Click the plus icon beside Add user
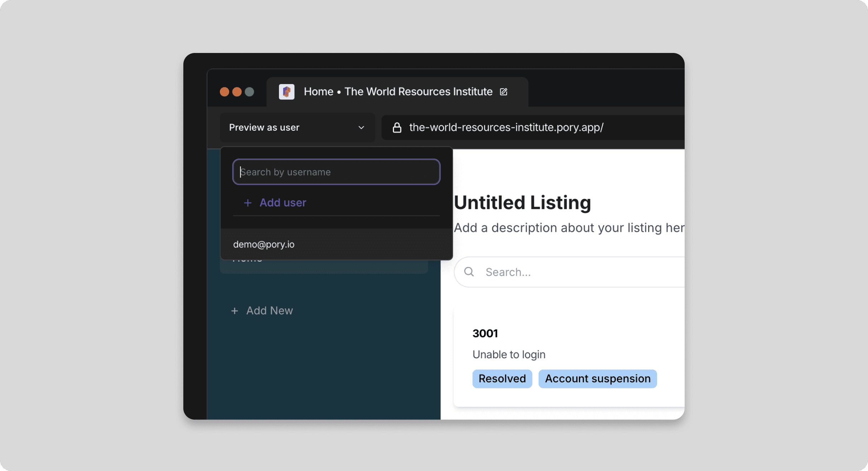Screen dimensions: 868x471 [x=247, y=203]
